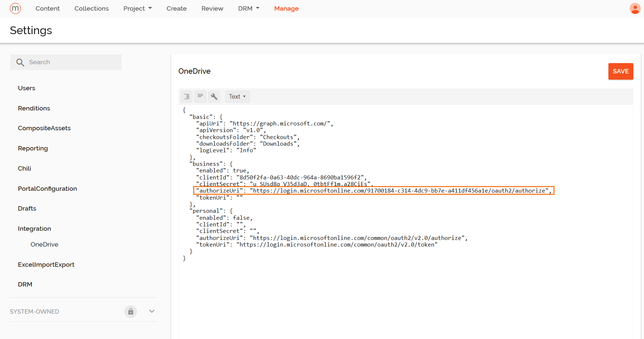Click the "checkoutsFolder" line
The height and width of the screenshot is (339, 644).
pos(248,137)
